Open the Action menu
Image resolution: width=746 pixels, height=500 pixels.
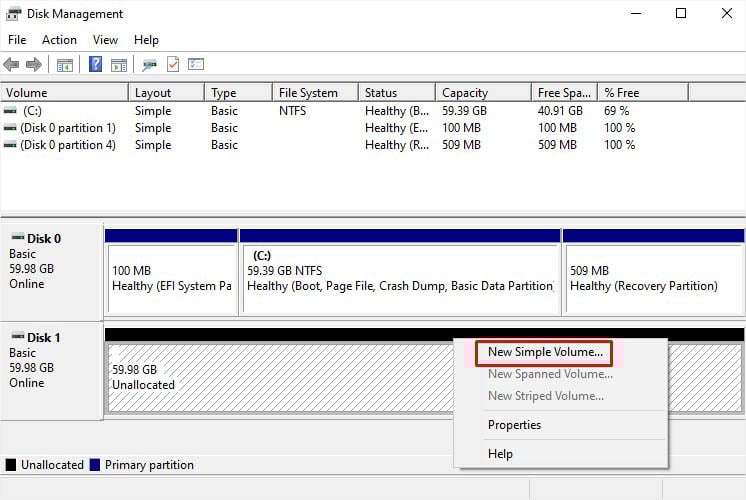tap(59, 40)
